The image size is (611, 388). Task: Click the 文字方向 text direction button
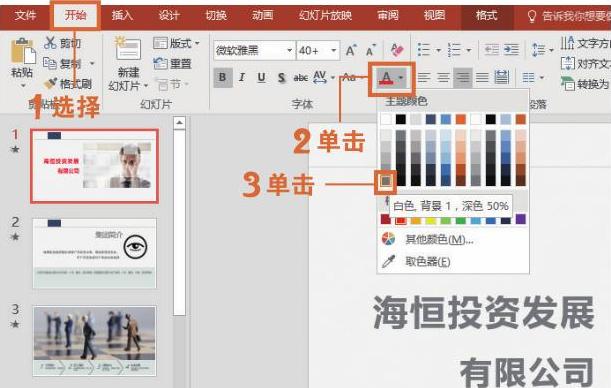pos(585,43)
